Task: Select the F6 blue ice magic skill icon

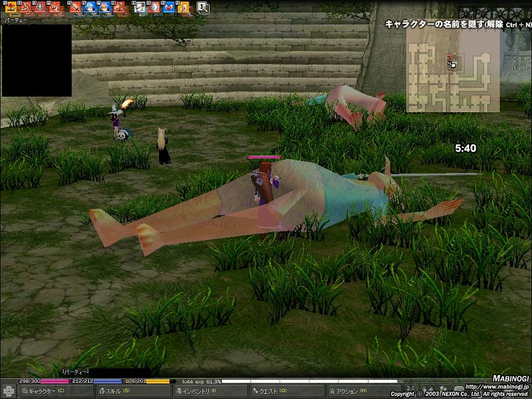Action: point(90,7)
